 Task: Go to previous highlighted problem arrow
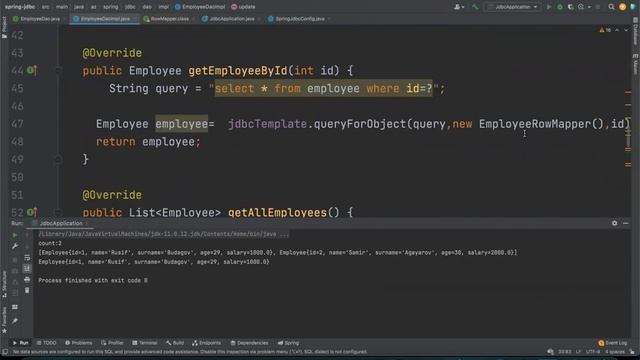tap(617, 30)
